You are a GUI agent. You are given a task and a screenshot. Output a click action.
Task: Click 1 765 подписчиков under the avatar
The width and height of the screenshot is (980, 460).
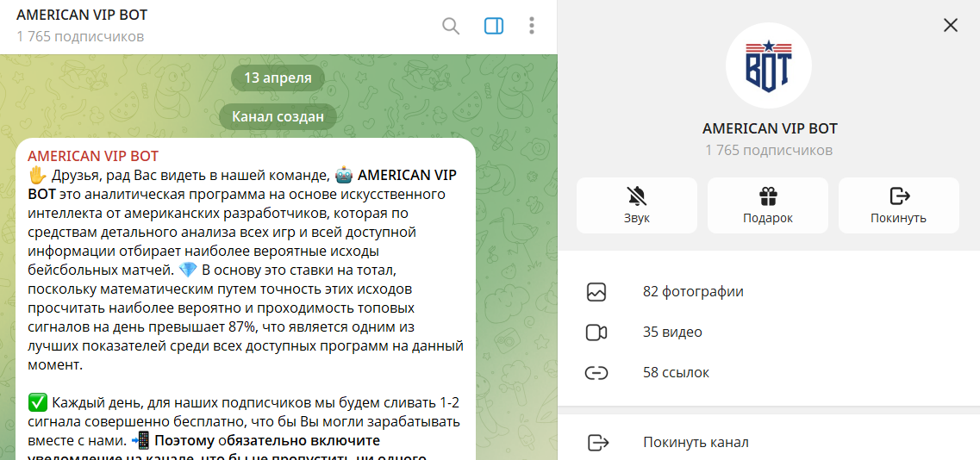[770, 150]
